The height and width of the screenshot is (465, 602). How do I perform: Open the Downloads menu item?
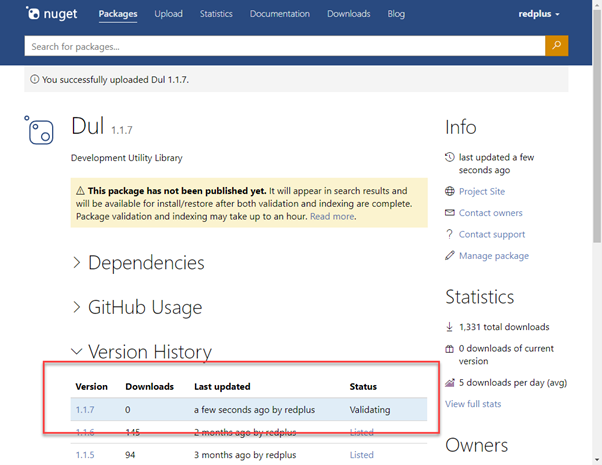click(349, 14)
